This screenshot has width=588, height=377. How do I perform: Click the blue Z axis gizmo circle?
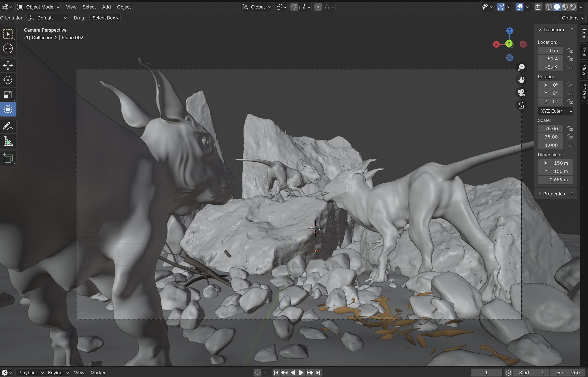[509, 31]
